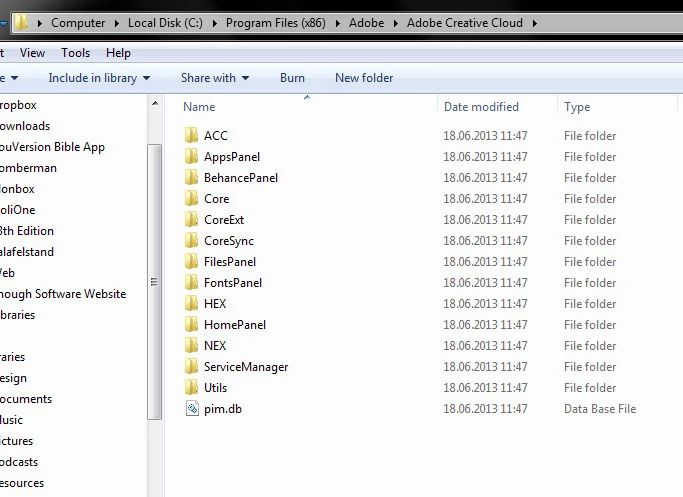683x497 pixels.
Task: Click the Data Base File type cell
Action: (x=600, y=409)
